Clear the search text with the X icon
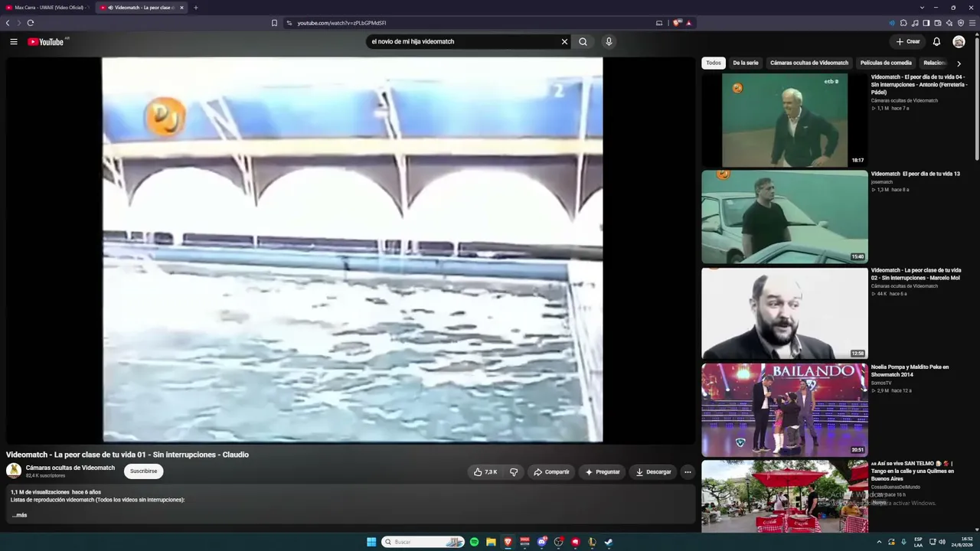The width and height of the screenshot is (980, 551). point(565,42)
